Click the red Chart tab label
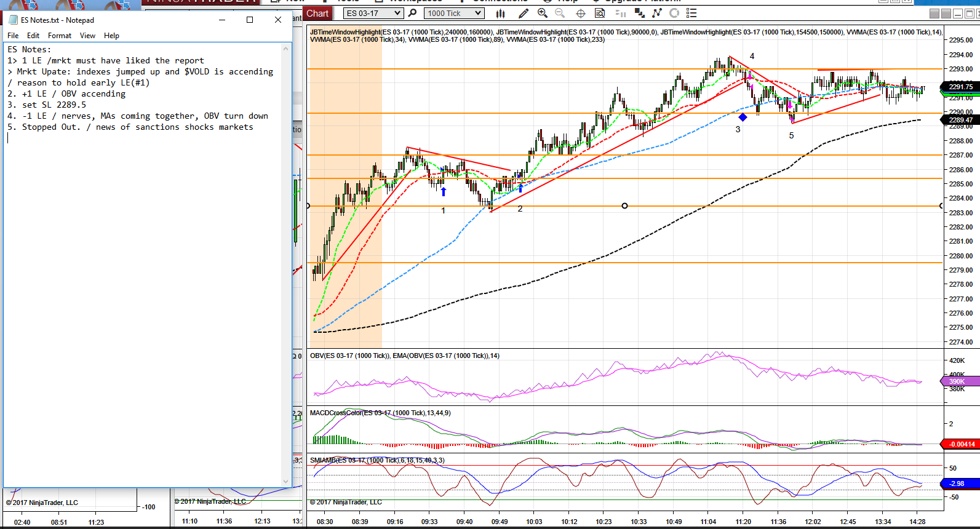The width and height of the screenshot is (980, 529). (317, 14)
